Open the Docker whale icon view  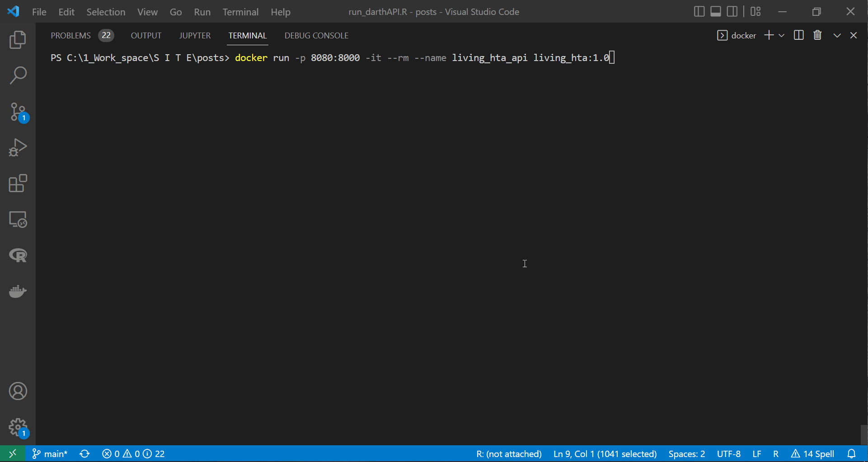[18, 292]
